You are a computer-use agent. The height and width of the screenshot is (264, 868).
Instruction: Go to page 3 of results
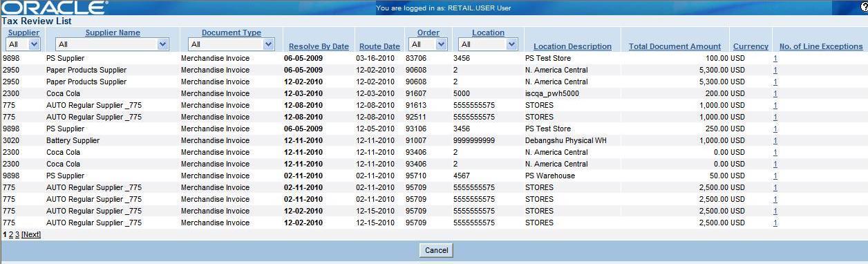(17, 235)
